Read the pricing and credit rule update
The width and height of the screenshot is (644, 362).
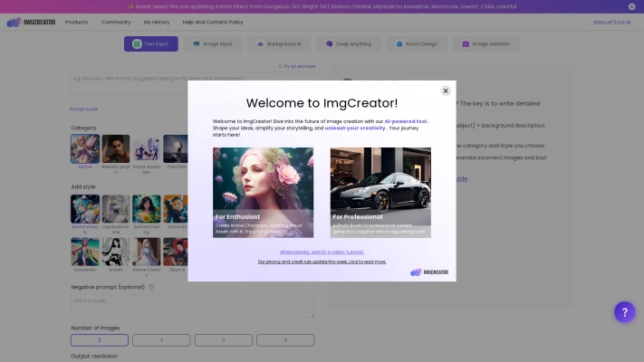click(x=322, y=262)
